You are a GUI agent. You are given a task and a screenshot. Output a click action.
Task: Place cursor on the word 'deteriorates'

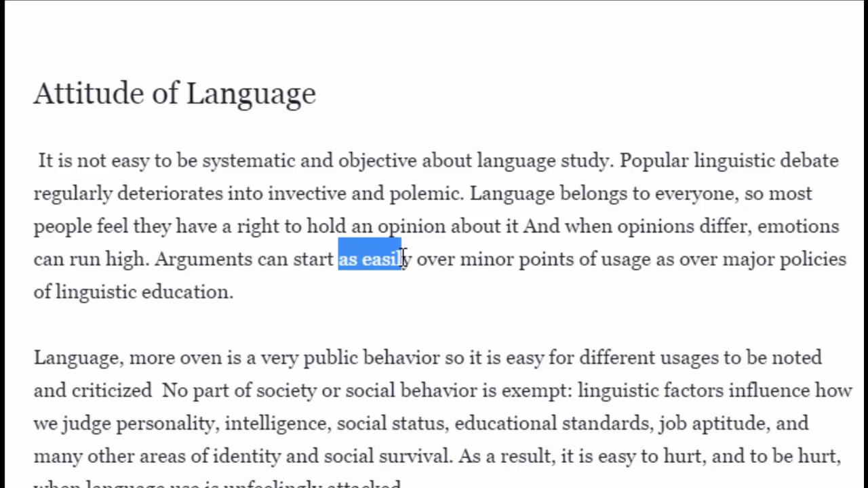[x=170, y=194]
